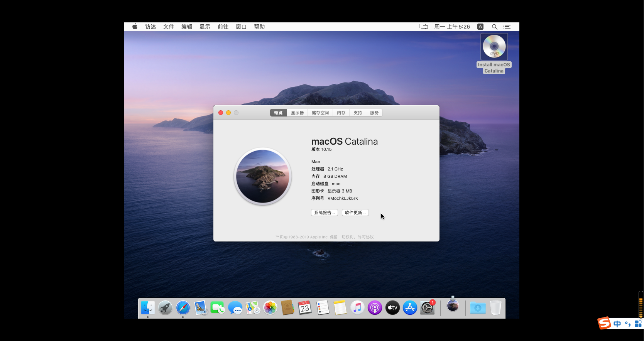Open Spotlight search magnifier in menu bar
Image resolution: width=644 pixels, height=341 pixels.
click(494, 27)
